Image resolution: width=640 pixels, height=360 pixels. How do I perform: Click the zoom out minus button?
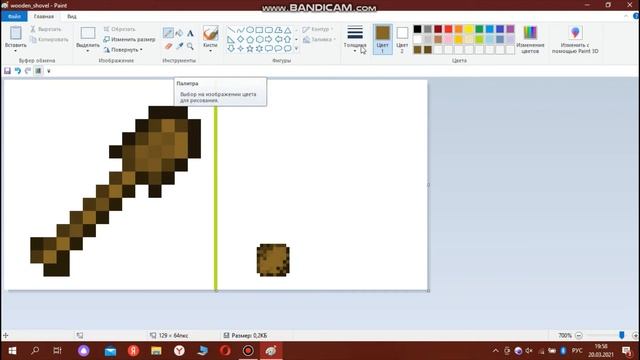tap(578, 336)
